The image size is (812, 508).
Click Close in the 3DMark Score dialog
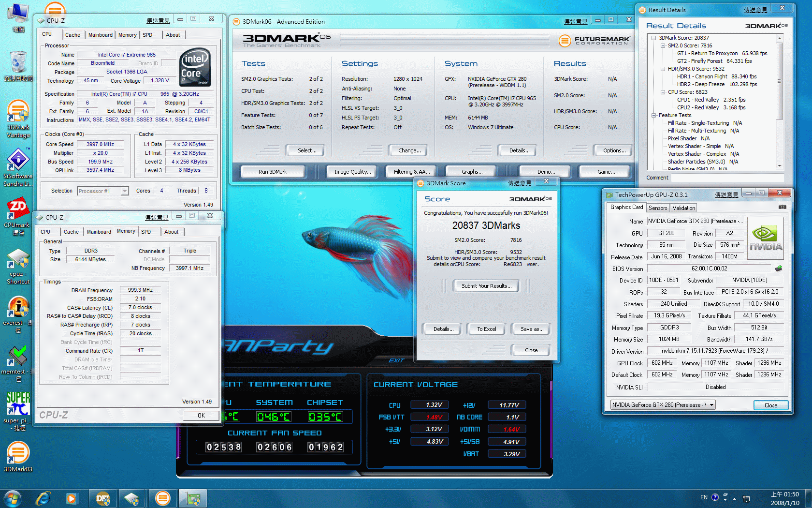(531, 350)
